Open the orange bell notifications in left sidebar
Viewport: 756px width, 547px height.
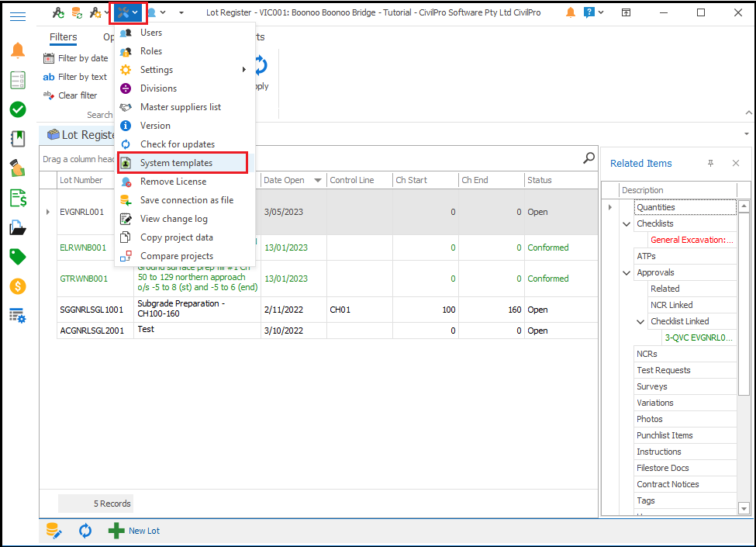tap(18, 51)
